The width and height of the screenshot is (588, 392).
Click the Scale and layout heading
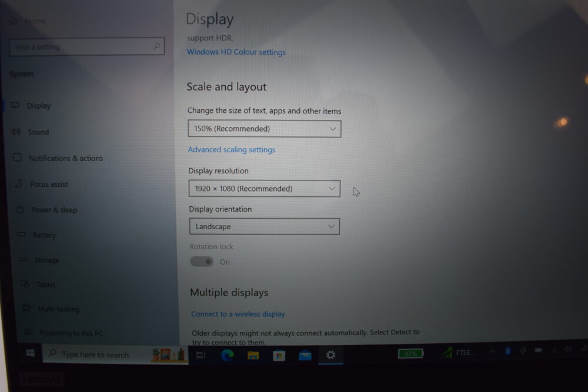[226, 87]
